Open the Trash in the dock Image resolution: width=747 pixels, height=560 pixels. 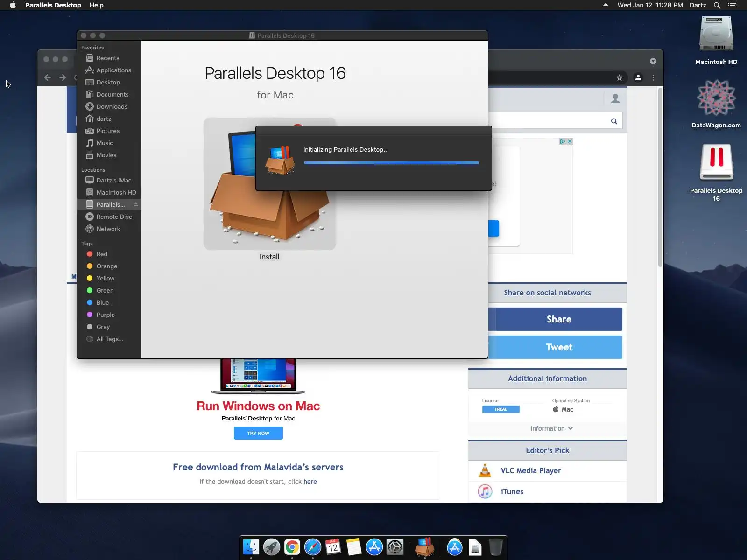click(495, 547)
